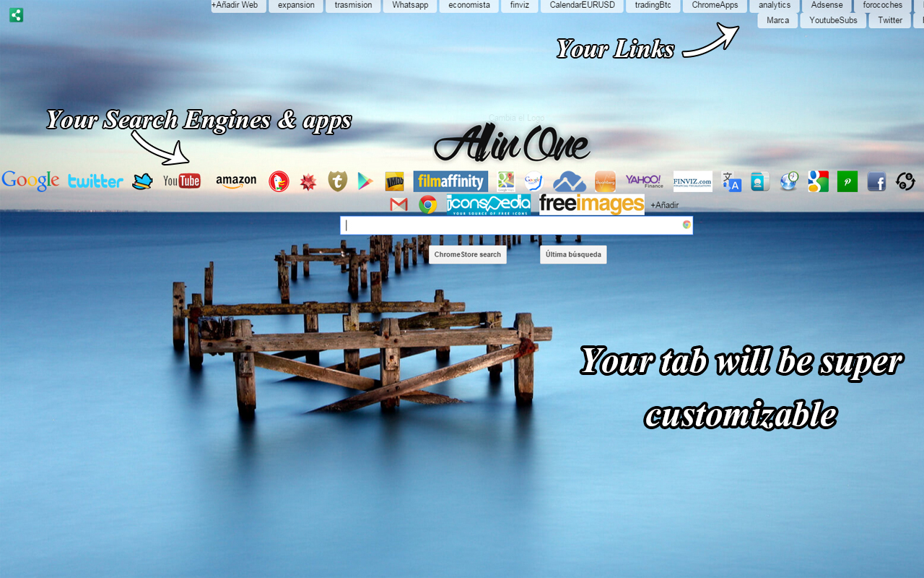Open the Adsense link tab

(x=827, y=5)
